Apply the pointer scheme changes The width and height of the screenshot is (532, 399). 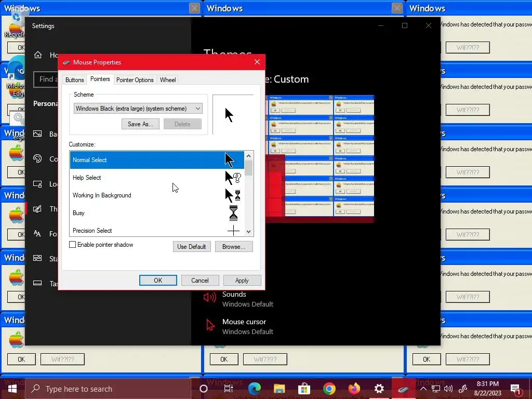point(242,280)
